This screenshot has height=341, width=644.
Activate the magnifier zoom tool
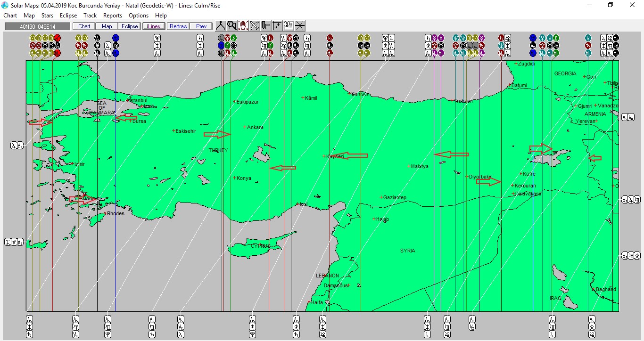(231, 26)
